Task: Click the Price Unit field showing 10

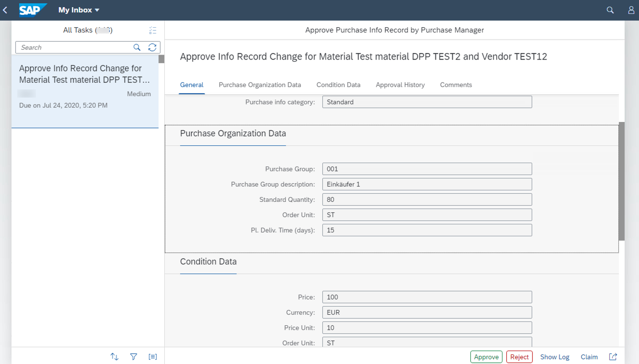Action: (427, 328)
